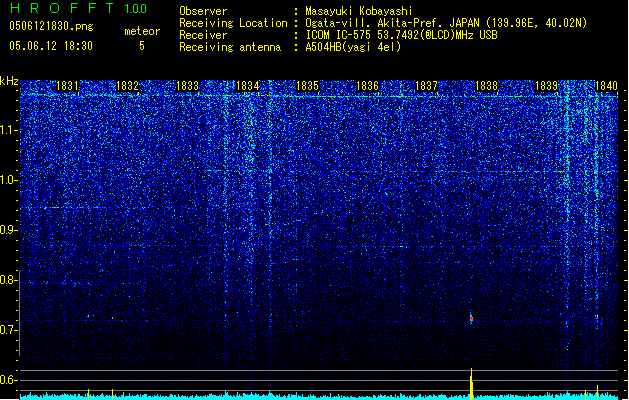The width and height of the screenshot is (629, 400).
Task: Click the Observer field label
Action: click(x=203, y=11)
